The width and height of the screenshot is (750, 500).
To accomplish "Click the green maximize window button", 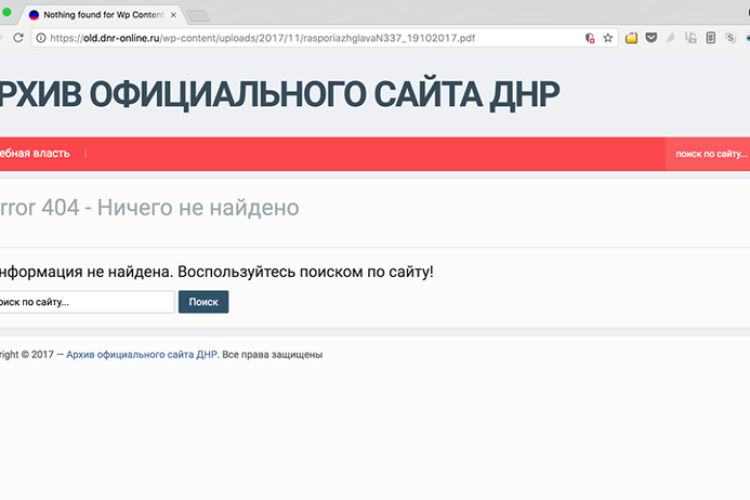I will point(6,12).
